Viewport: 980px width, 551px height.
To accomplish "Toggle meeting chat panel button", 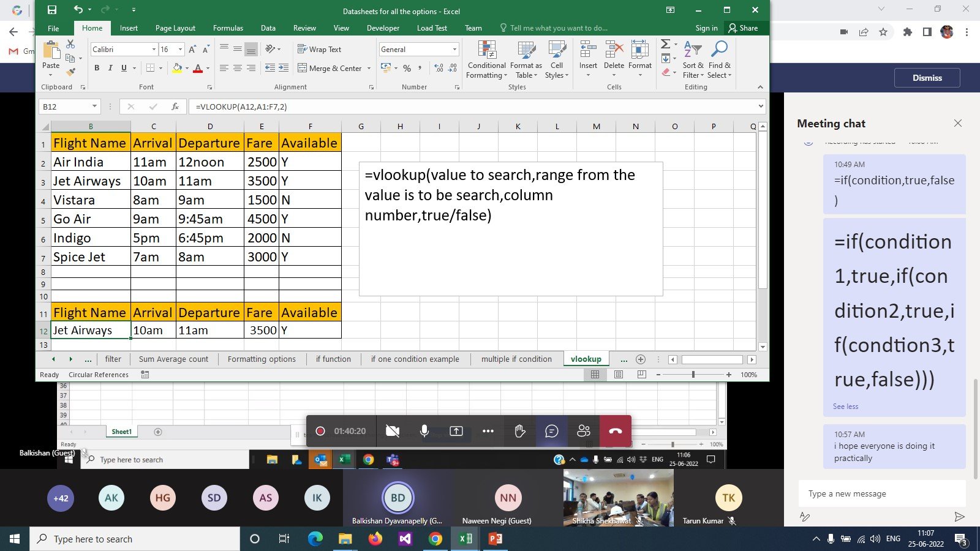I will coord(552,431).
